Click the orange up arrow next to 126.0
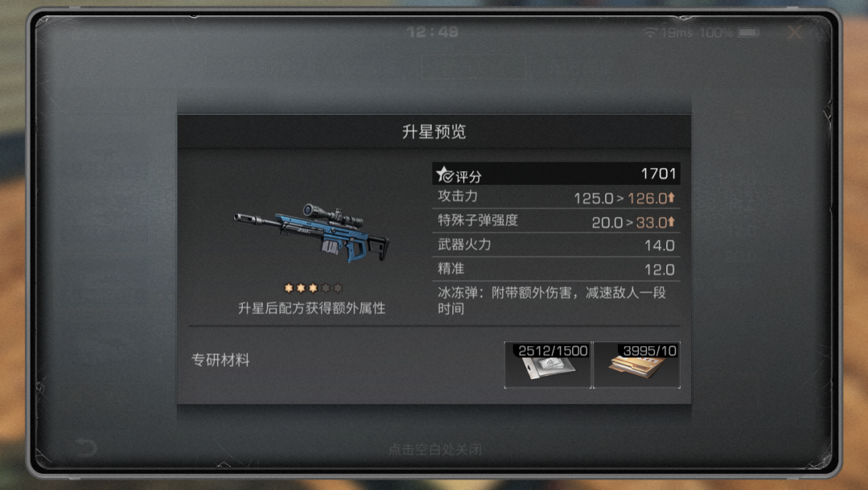Image resolution: width=868 pixels, height=490 pixels. click(x=671, y=197)
